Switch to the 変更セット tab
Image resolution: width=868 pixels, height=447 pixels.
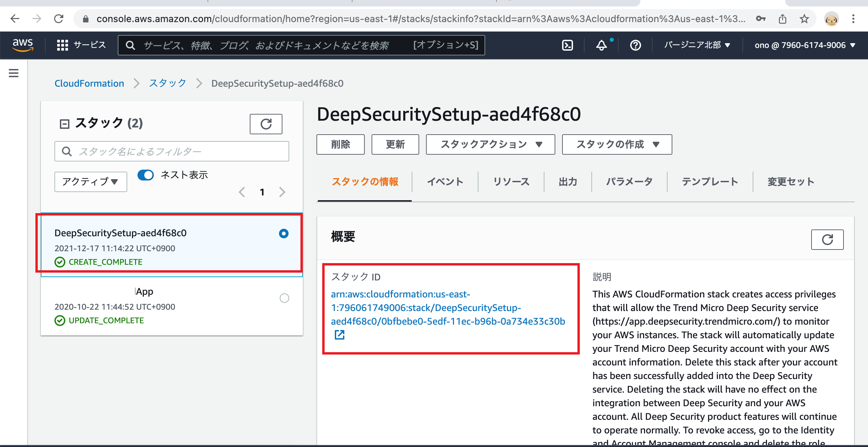click(791, 182)
